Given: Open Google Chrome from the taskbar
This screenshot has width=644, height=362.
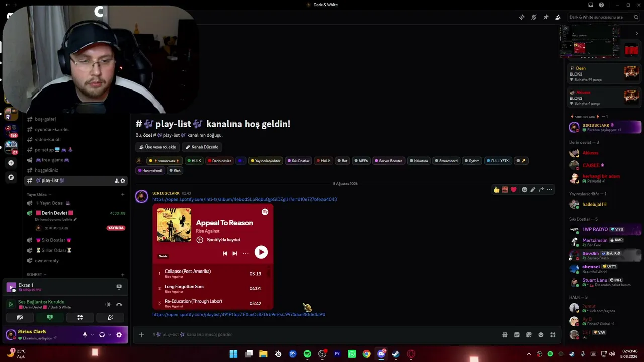Looking at the screenshot, I should coord(366,354).
